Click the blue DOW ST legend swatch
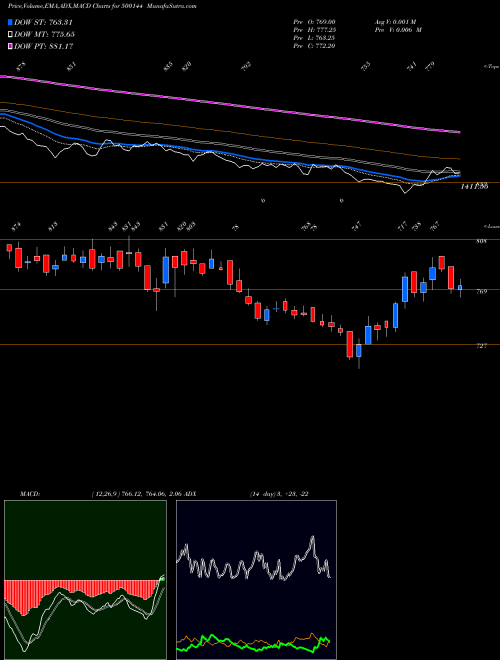The width and height of the screenshot is (500, 660). (x=10, y=22)
